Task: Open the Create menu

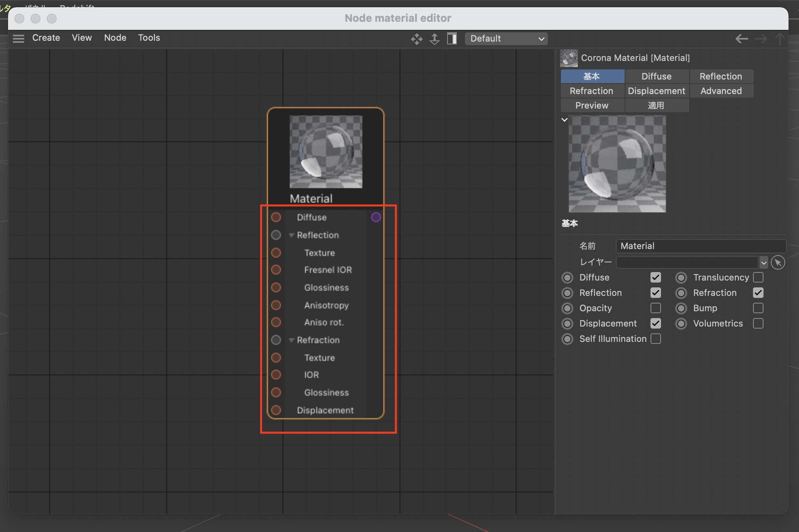Action: tap(46, 38)
